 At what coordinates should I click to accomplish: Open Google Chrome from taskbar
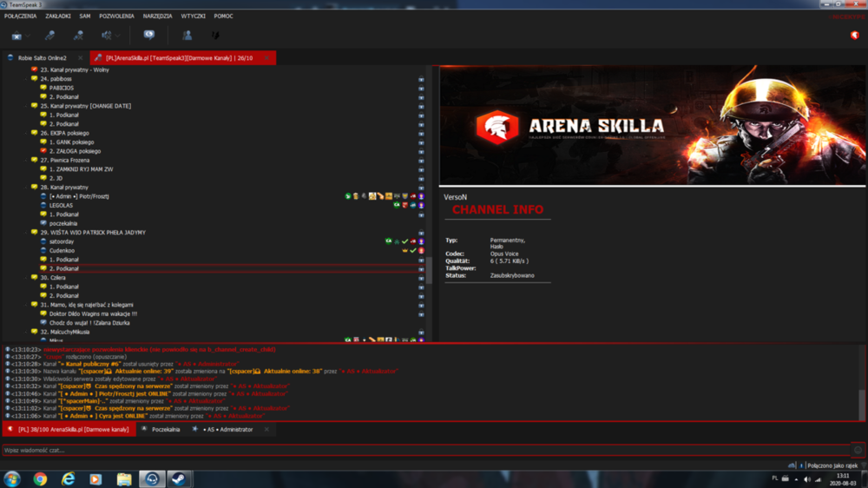tap(40, 479)
